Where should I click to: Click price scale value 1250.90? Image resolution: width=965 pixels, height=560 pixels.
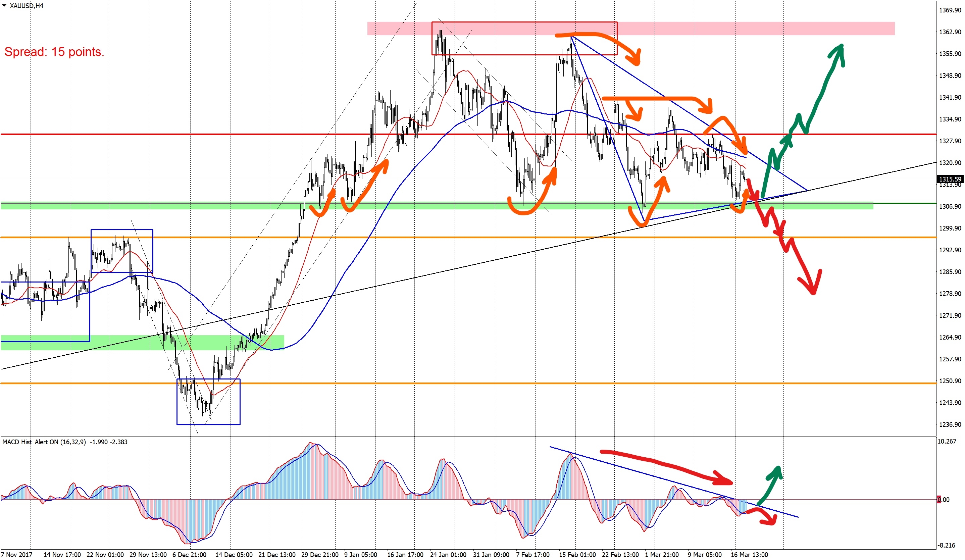950,381
